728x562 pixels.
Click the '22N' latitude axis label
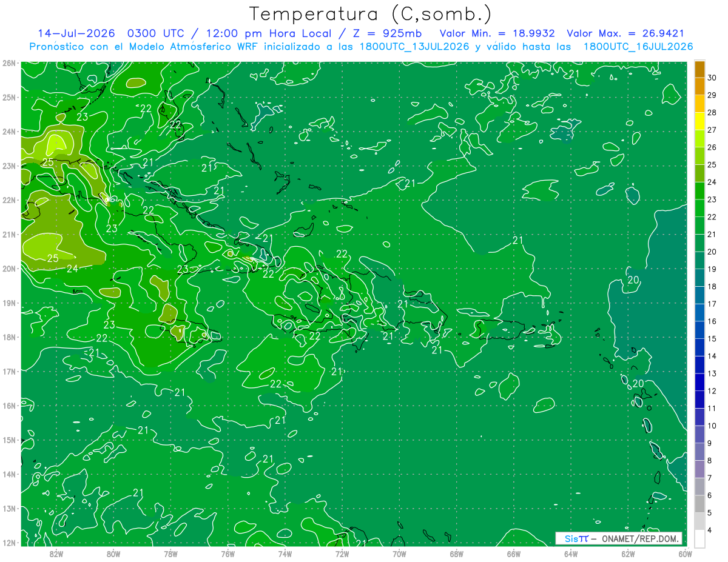[8, 200]
